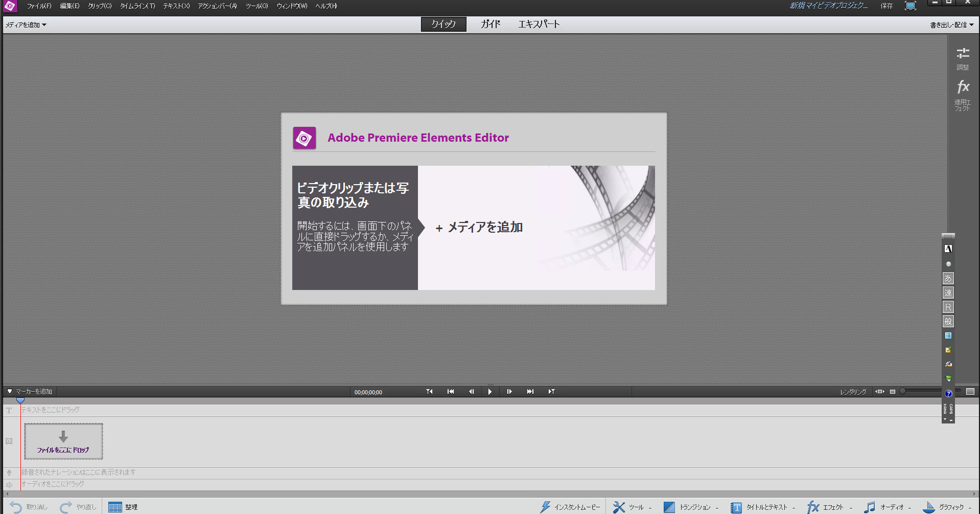Click + メディアを追加 in the welcome card
The height and width of the screenshot is (514, 980).
pos(479,227)
